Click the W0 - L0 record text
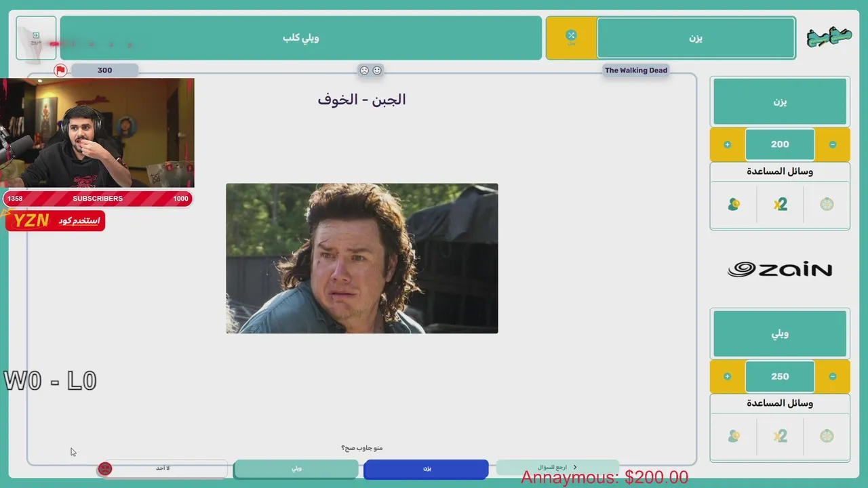The width and height of the screenshot is (868, 488). (50, 381)
